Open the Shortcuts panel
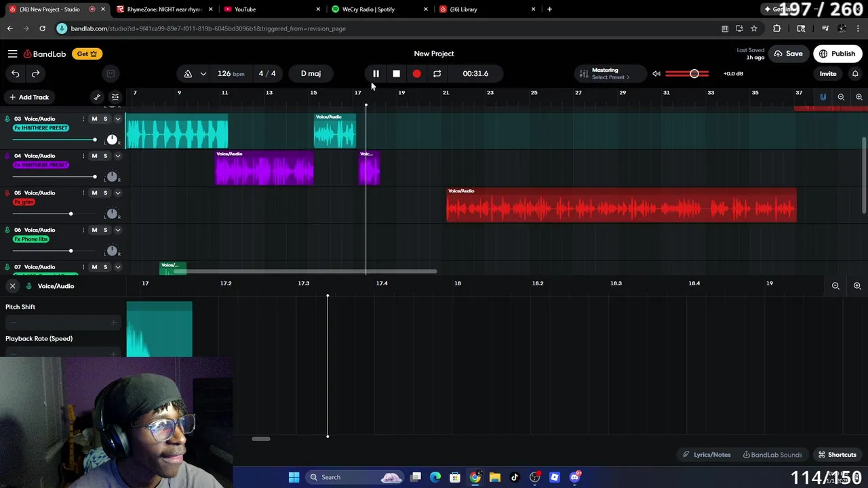Screen dimensions: 868x488 click(837, 455)
